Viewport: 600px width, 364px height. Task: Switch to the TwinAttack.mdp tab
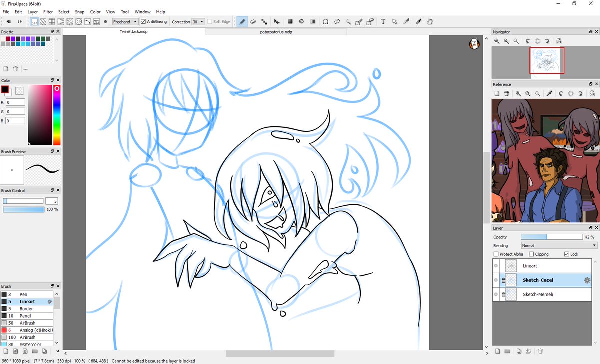134,31
